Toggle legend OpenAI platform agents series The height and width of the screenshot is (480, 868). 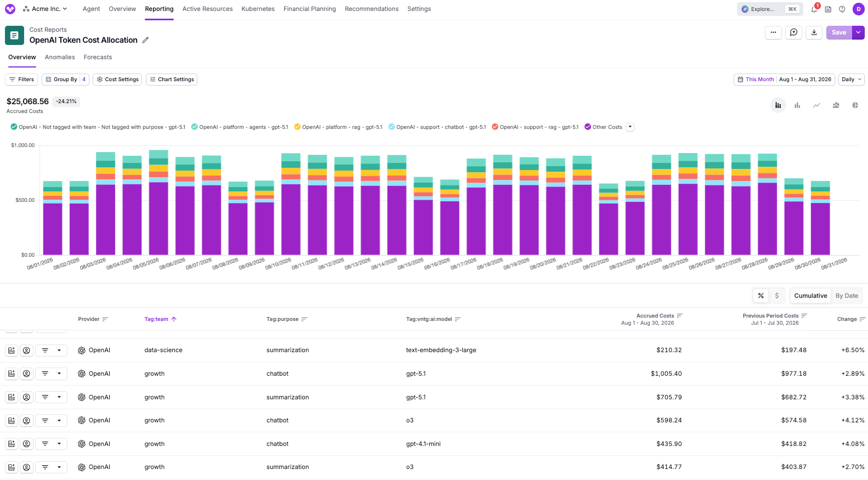[x=240, y=127]
